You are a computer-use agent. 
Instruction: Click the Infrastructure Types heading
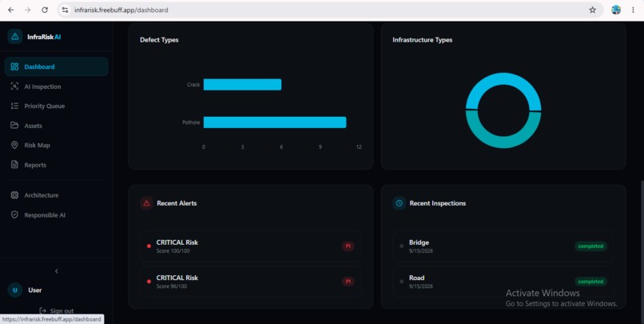422,40
